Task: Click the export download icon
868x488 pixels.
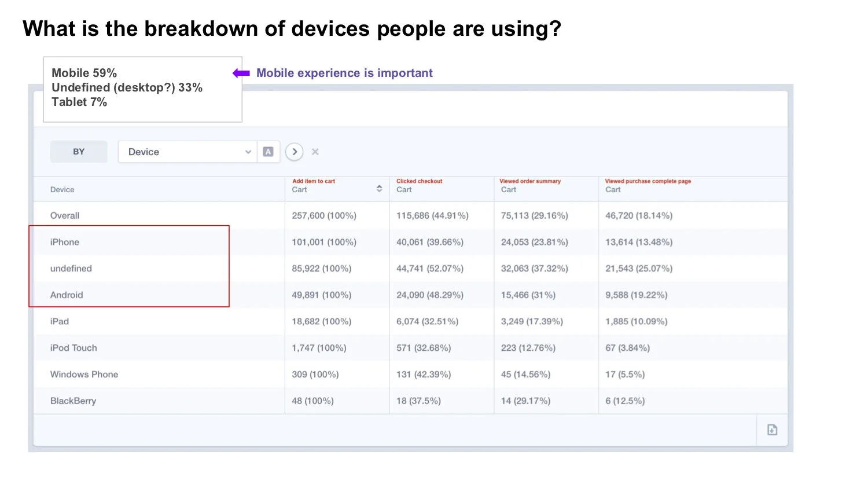Action: pyautogui.click(x=772, y=430)
